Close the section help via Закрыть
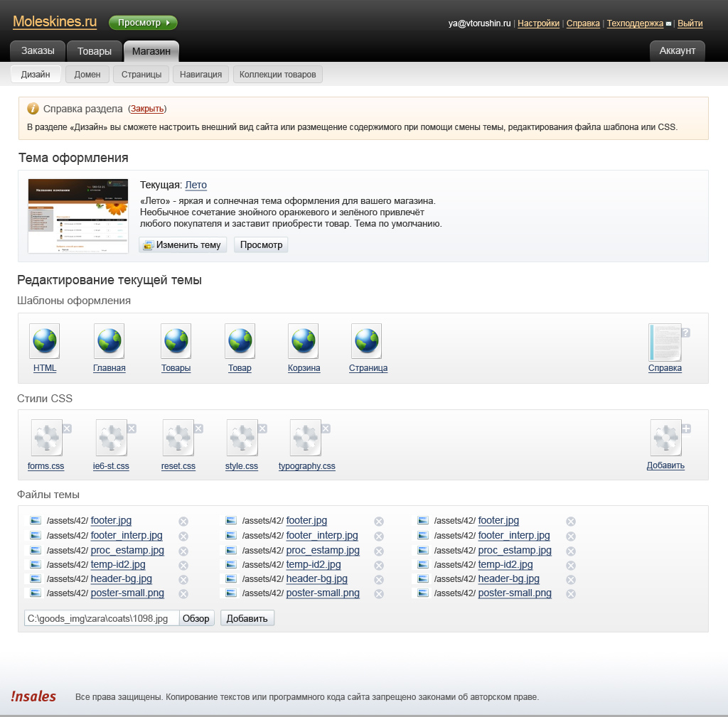This screenshot has width=728, height=717. coord(147,109)
